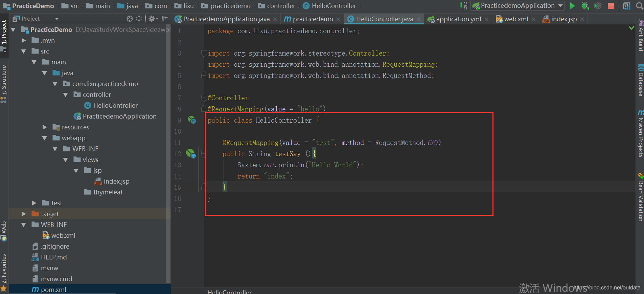Collapse the main folder node
The image size is (644, 294).
pos(34,62)
